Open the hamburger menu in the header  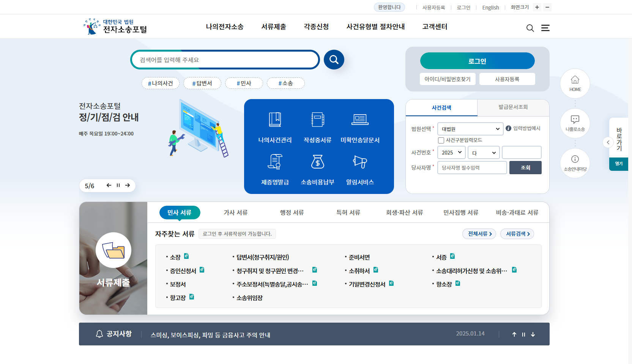pos(545,28)
